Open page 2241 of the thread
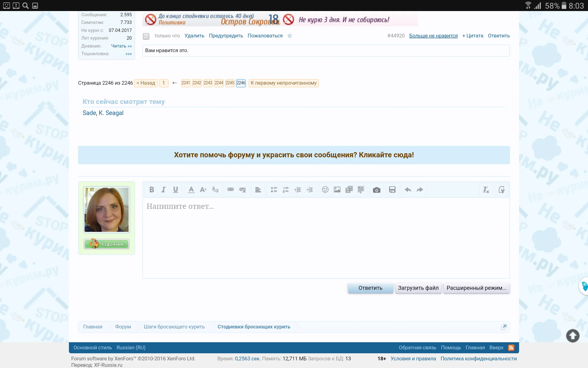Screen dimensions: 588x368 [185, 83]
